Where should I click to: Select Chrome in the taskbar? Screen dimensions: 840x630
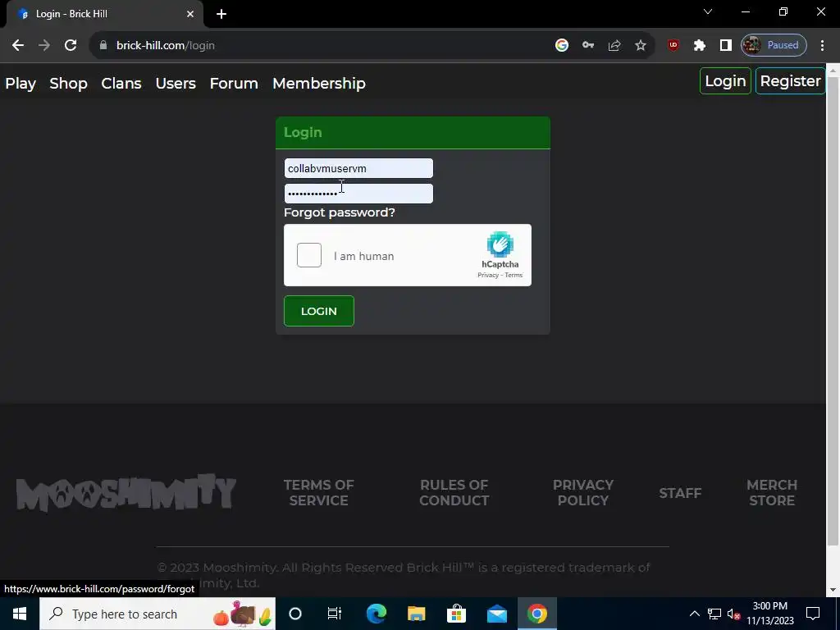click(536, 614)
